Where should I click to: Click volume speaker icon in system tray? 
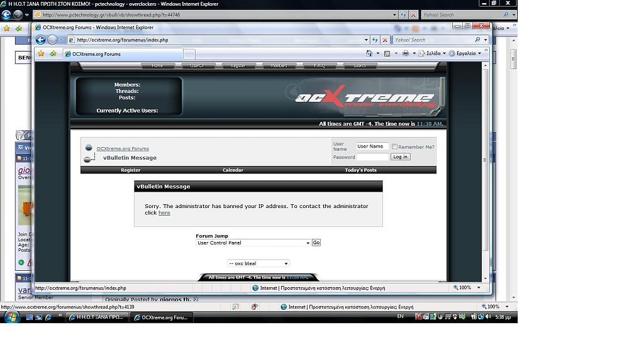(x=488, y=317)
